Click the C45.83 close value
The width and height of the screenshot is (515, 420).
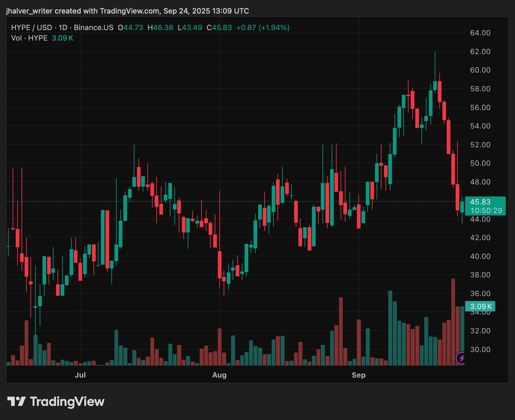pos(219,27)
